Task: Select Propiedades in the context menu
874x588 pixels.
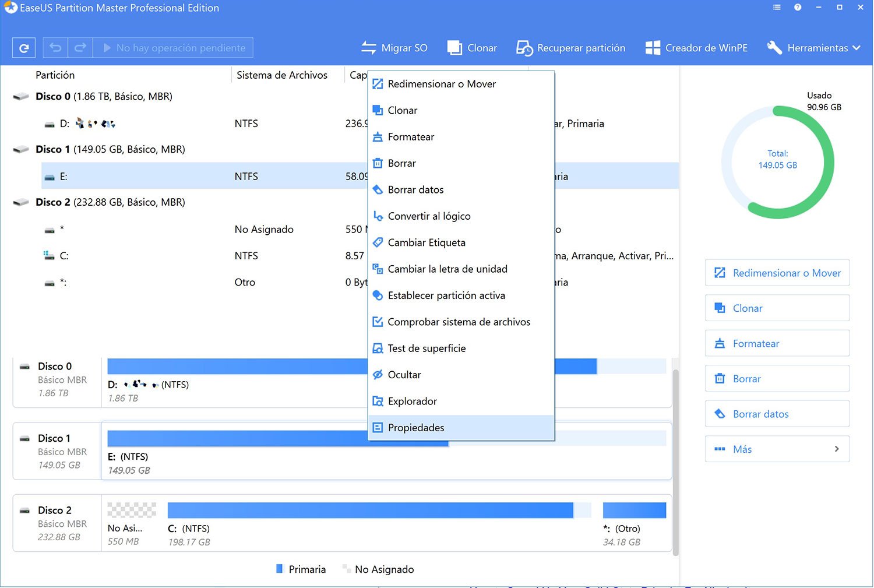Action: pyautogui.click(x=415, y=428)
